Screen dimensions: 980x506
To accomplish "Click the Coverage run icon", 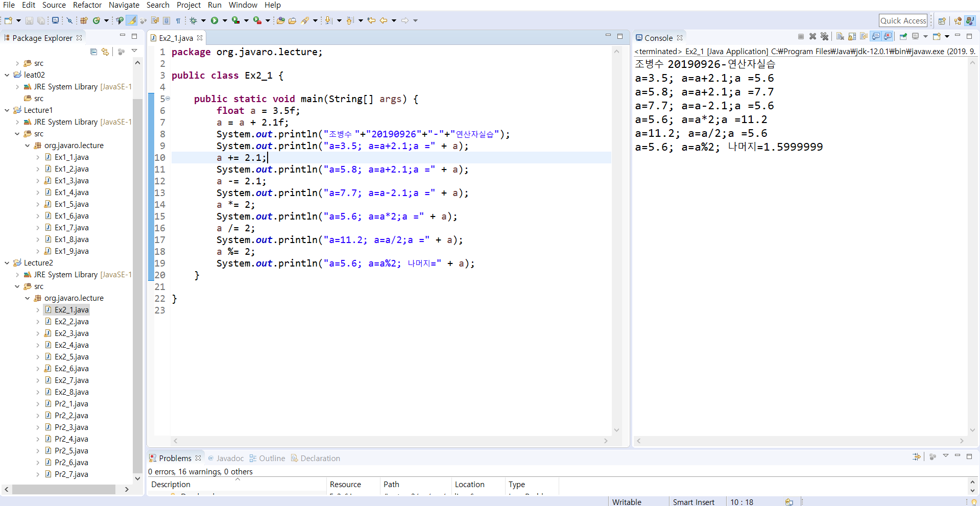I will [x=235, y=20].
